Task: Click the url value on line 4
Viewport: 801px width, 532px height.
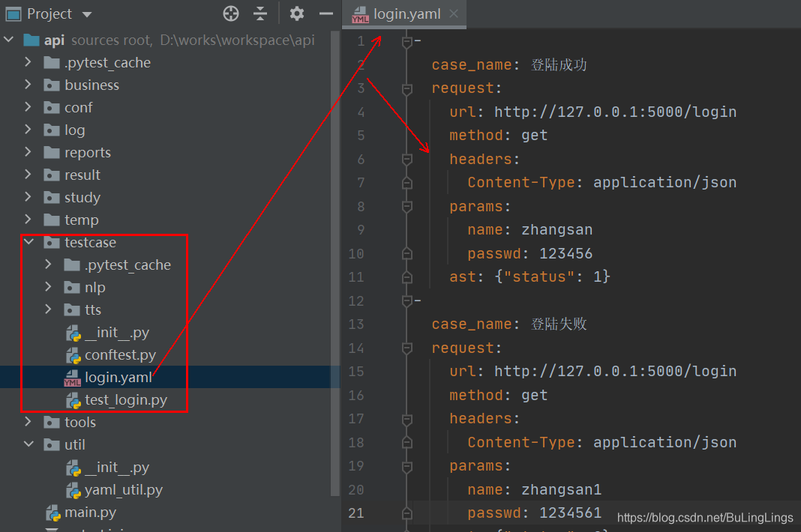Action: coord(615,112)
